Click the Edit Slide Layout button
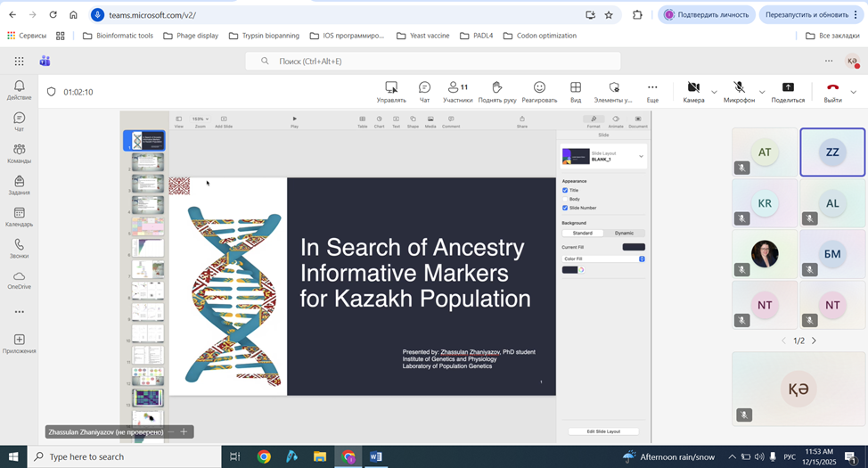 click(x=603, y=431)
